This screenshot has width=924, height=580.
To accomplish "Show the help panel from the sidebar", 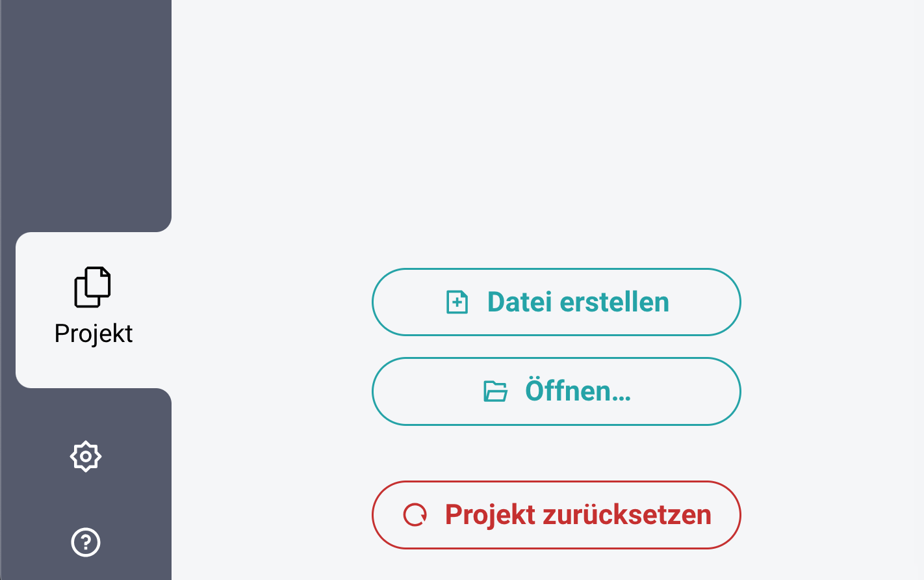I will [86, 542].
